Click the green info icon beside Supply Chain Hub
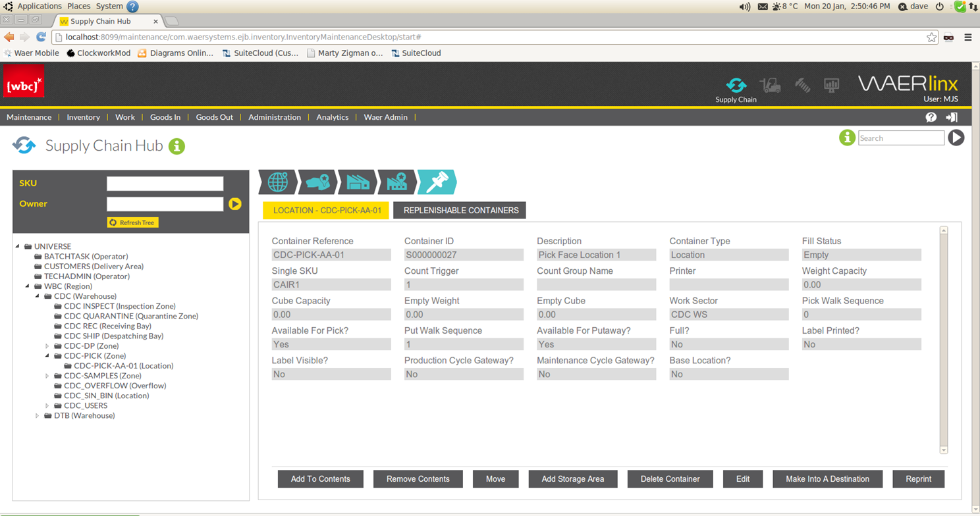Screen dimensions: 980x516 coord(177,146)
